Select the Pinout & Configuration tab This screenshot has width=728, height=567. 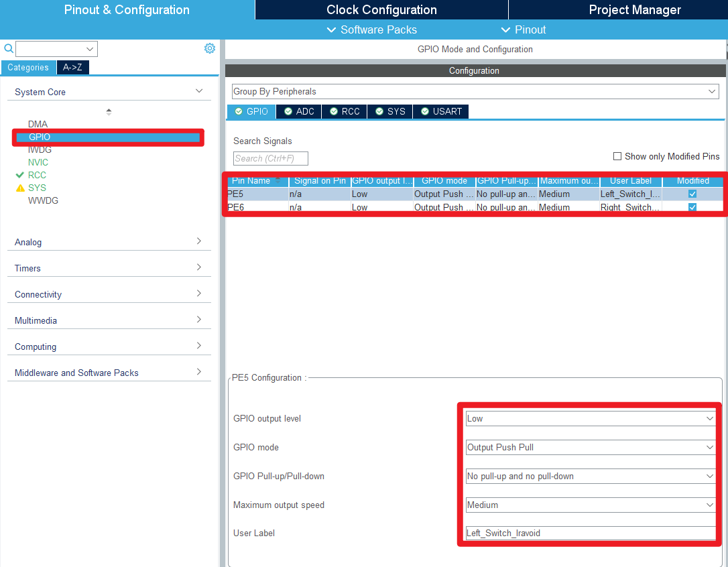[x=127, y=10]
